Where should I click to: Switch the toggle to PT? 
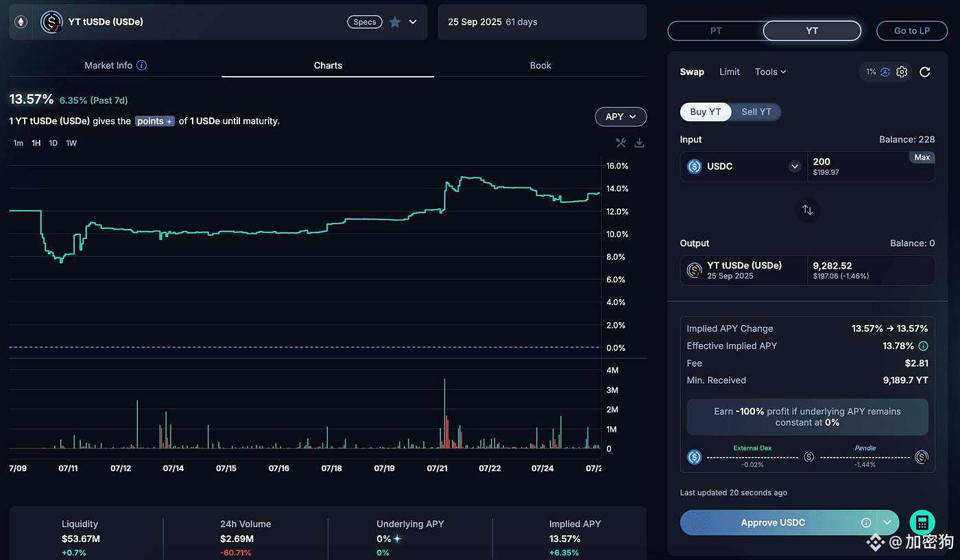[716, 31]
